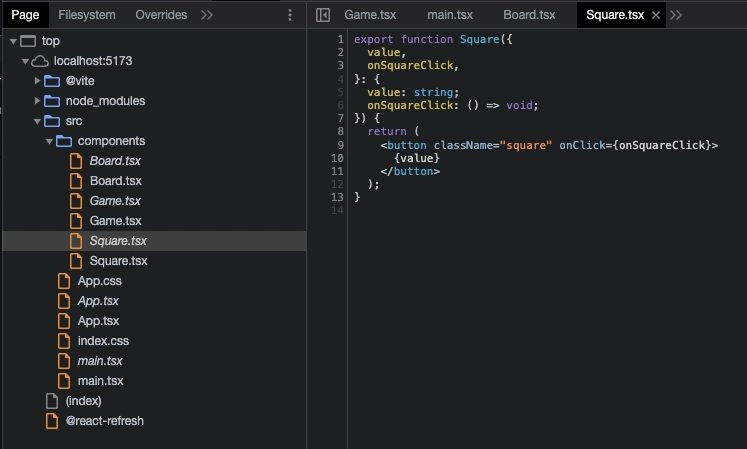Click the @vite folder icon
Viewport: 747px width, 449px height.
pyautogui.click(x=52, y=81)
